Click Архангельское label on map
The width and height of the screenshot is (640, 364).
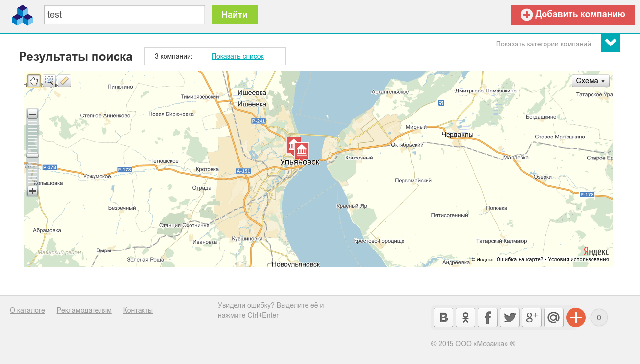(390, 92)
